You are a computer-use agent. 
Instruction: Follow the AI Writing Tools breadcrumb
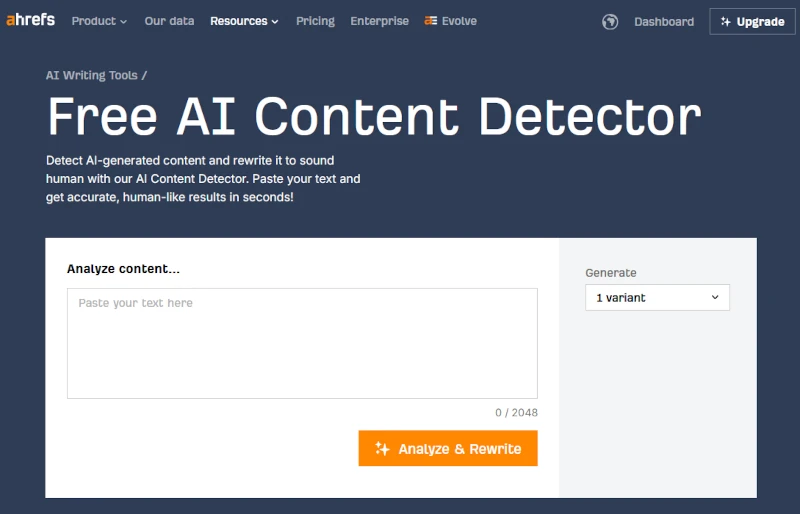point(92,76)
